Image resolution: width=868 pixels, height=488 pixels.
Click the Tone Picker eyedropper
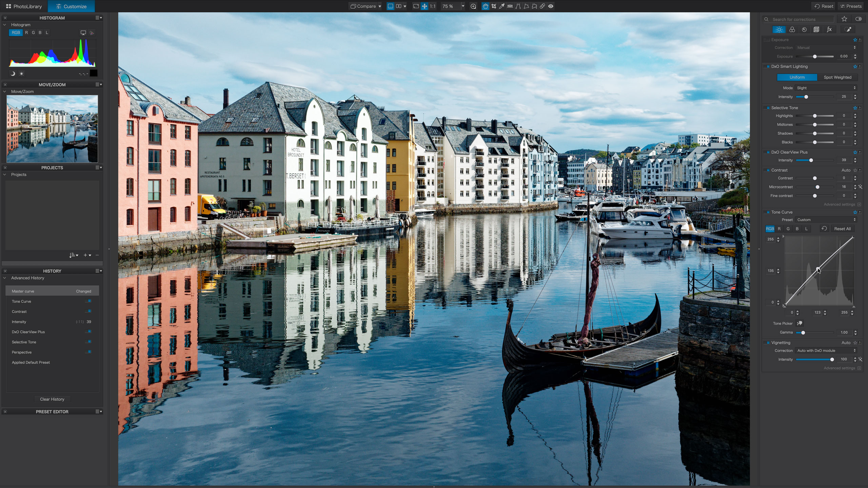point(800,323)
